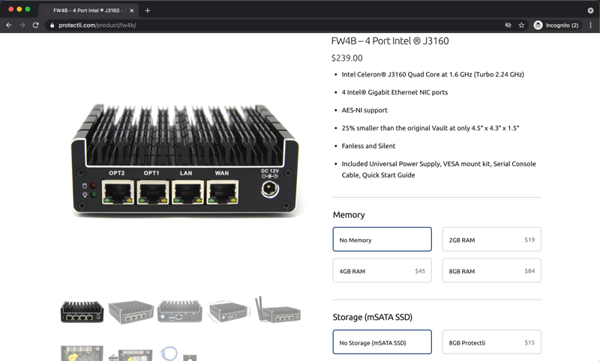
Task: Pick the 8GB RAM memory option
Action: [x=491, y=270]
